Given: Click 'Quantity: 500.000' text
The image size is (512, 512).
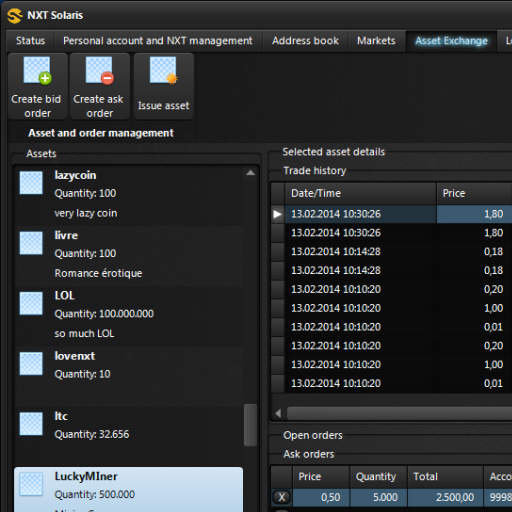Looking at the screenshot, I should (x=95, y=494).
